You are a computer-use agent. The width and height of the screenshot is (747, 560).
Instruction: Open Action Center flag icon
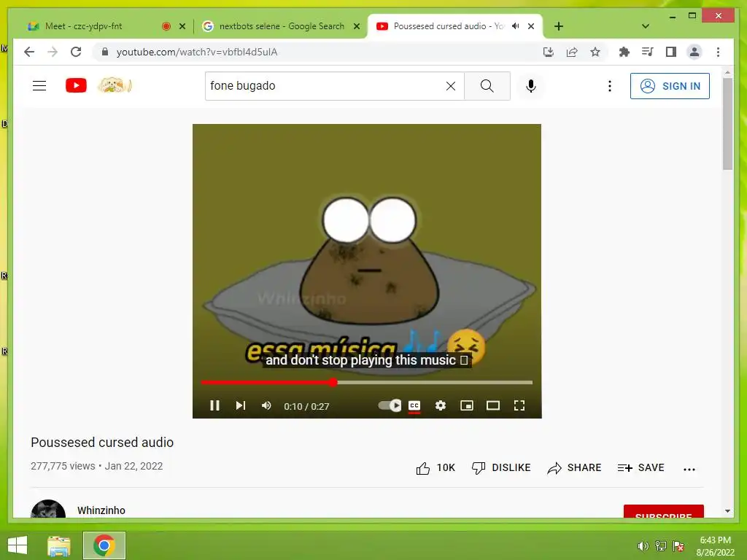pyautogui.click(x=678, y=546)
